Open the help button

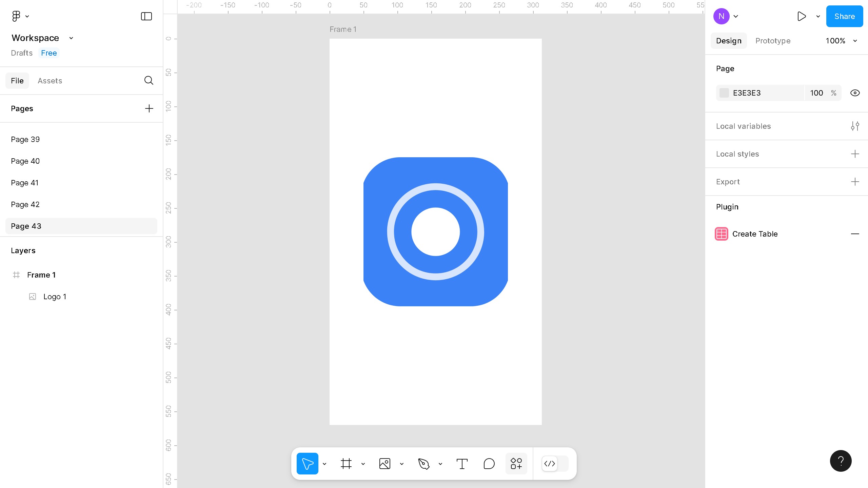tap(841, 461)
